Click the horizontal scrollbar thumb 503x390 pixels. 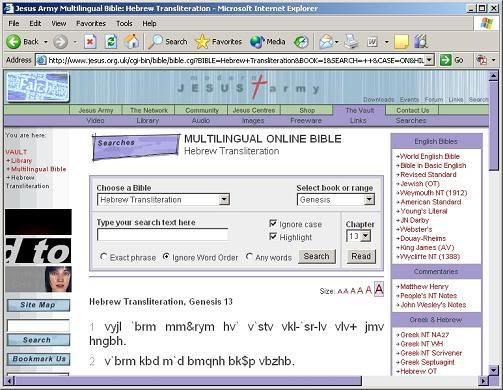(x=188, y=380)
